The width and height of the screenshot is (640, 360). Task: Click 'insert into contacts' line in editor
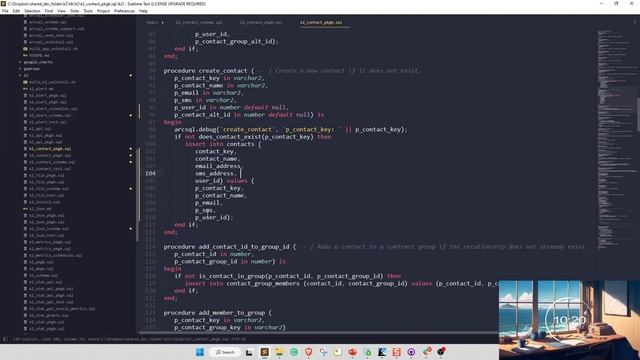point(223,144)
